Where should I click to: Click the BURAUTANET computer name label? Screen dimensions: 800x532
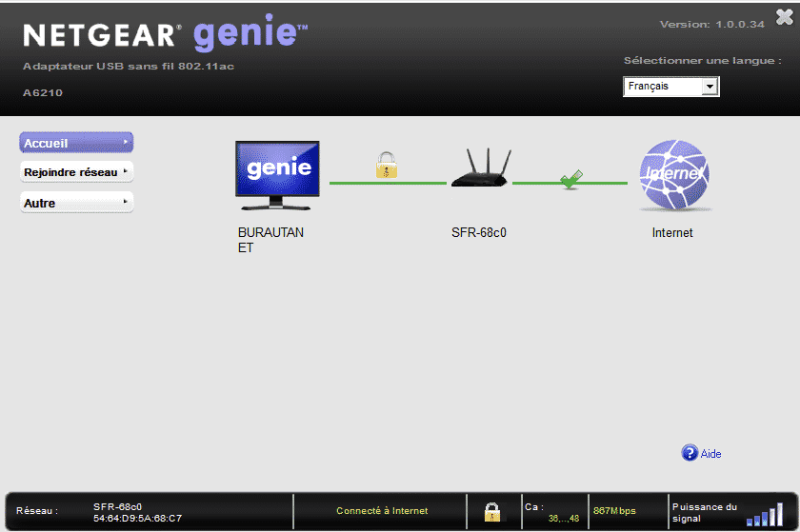270,240
